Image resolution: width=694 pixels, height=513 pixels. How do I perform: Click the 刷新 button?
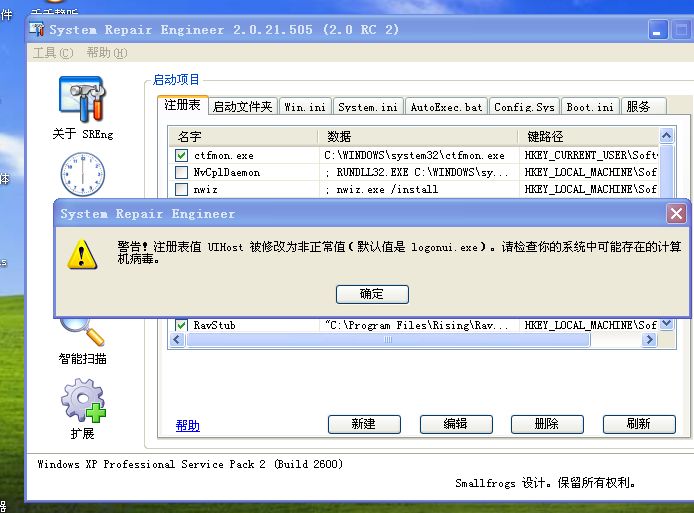(639, 424)
